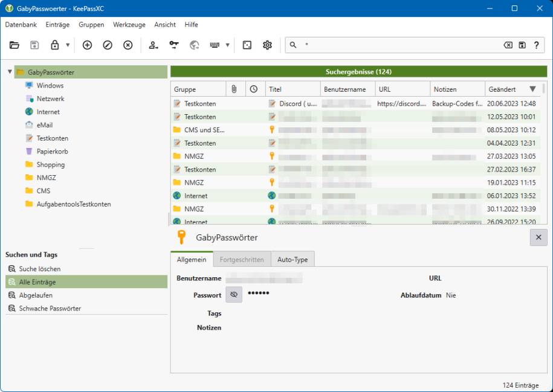Image resolution: width=553 pixels, height=392 pixels.
Task: Open the Auto-Type dropdown arrow
Action: tap(227, 45)
